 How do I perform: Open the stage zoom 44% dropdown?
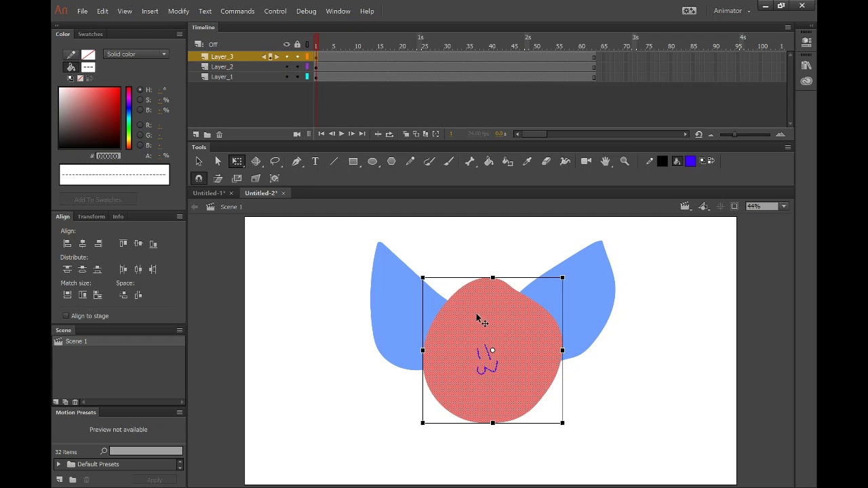(784, 206)
